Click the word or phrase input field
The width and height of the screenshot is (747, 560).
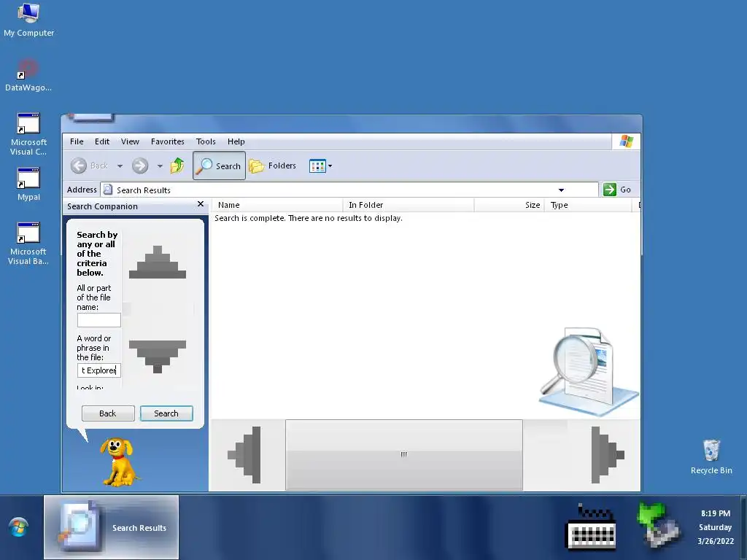99,370
